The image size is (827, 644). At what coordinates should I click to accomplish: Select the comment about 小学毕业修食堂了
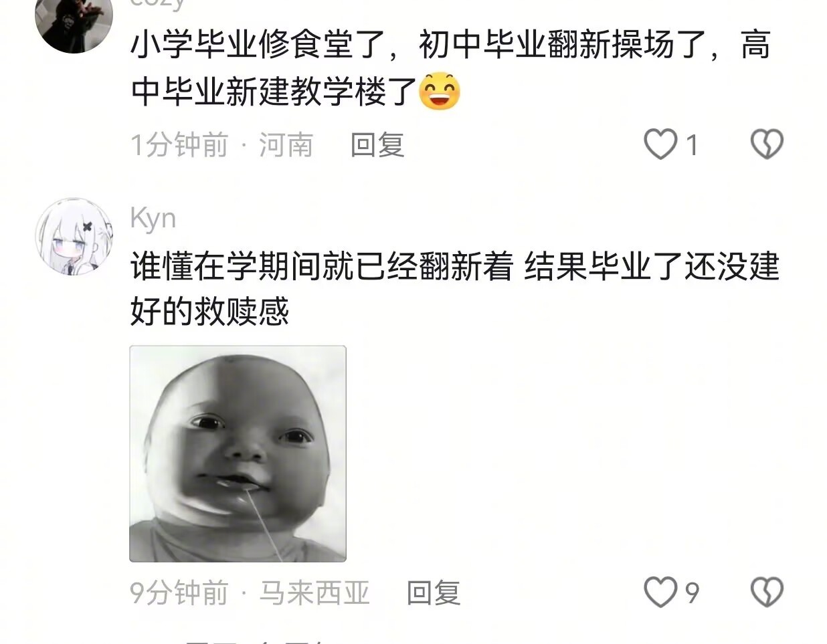451,68
